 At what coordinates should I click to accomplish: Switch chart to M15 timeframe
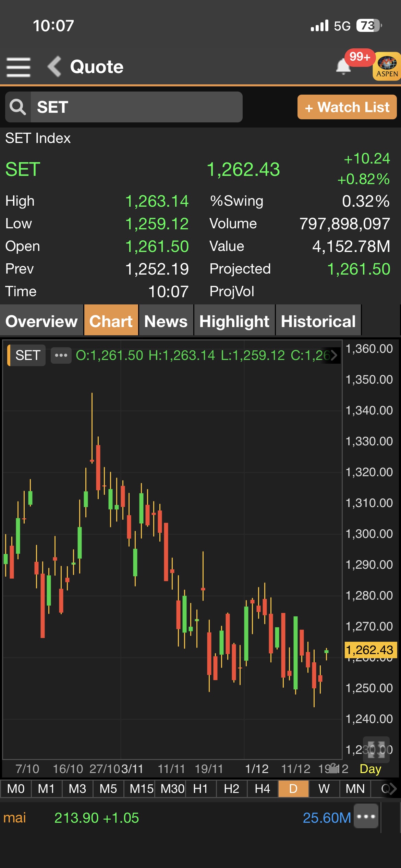click(x=141, y=789)
